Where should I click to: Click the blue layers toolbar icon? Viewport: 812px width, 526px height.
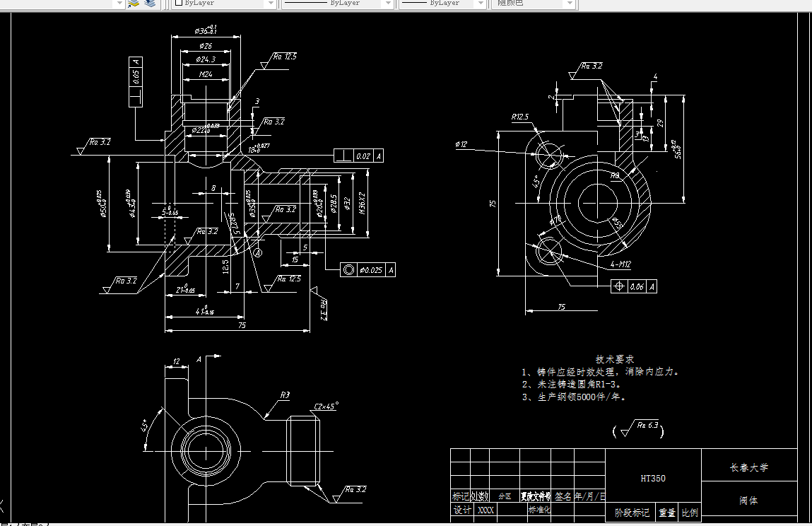(150, 4)
